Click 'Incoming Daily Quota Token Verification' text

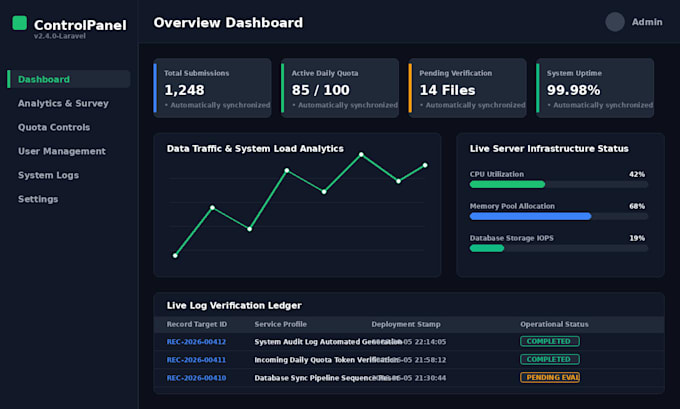pos(326,360)
